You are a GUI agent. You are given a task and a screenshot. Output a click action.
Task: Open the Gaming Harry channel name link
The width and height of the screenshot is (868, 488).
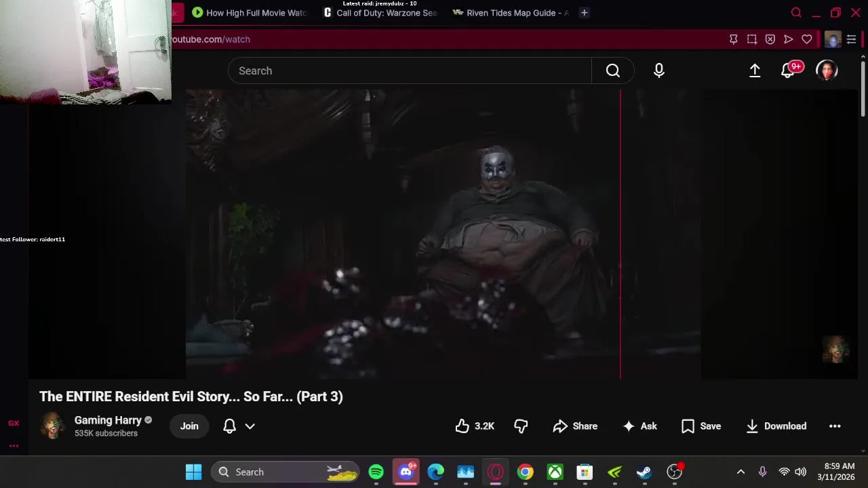point(108,420)
